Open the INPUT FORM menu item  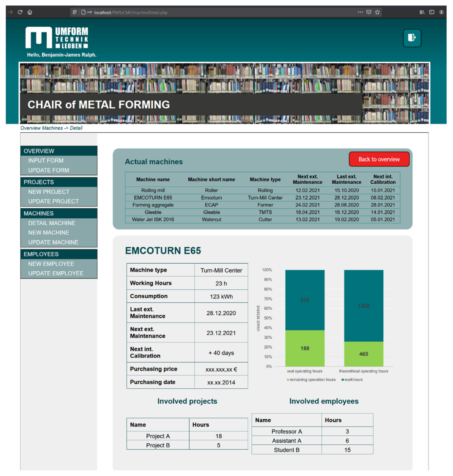[46, 161]
